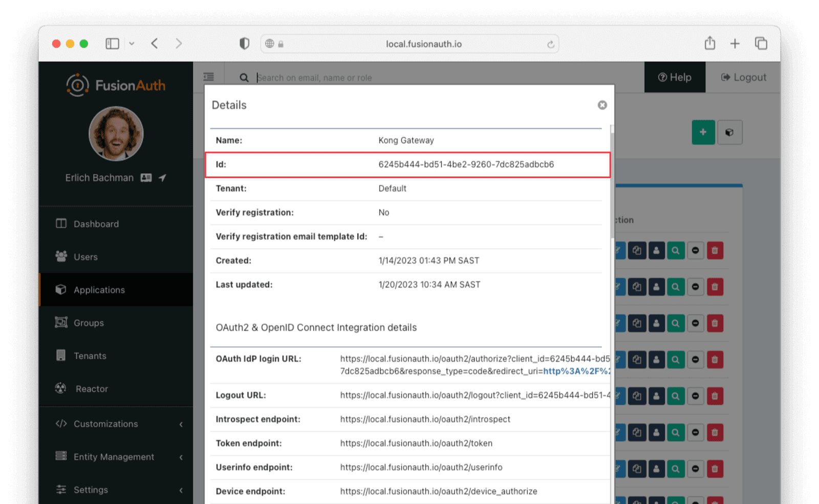819x504 pixels.
Task: Open the Safari sidebar dropdown chevron
Action: 132,43
